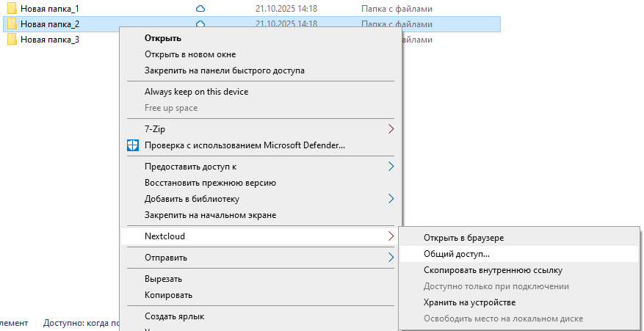Click the Новая папка_1 folder icon

click(x=12, y=9)
